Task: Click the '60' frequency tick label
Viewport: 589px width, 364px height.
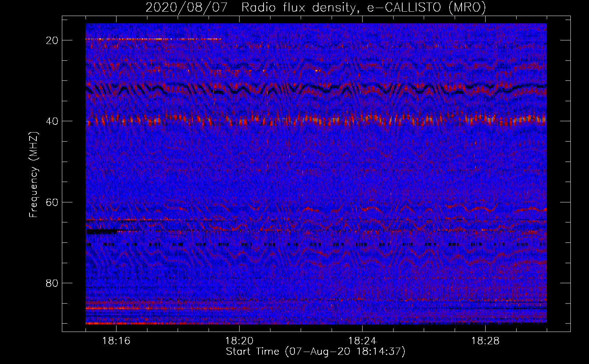Action: pyautogui.click(x=52, y=202)
